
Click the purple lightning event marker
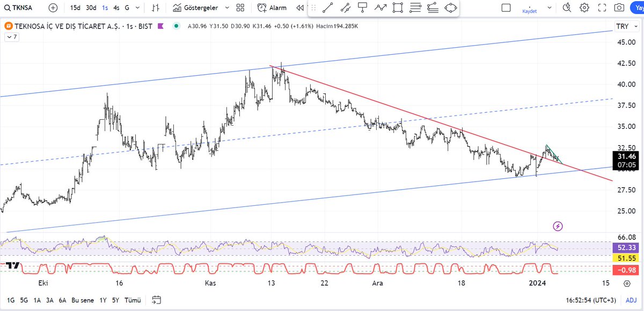(x=558, y=226)
